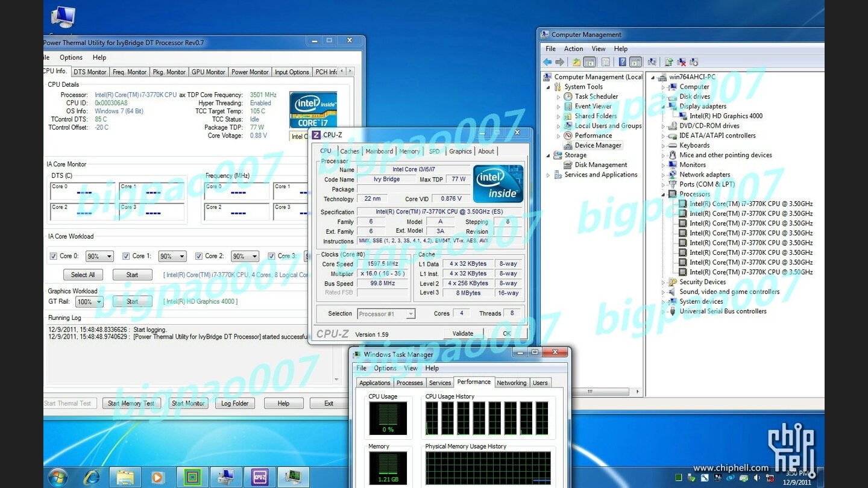Open Options menu in Power Thermal Utility
Screen dimensions: 868x488
(x=71, y=57)
